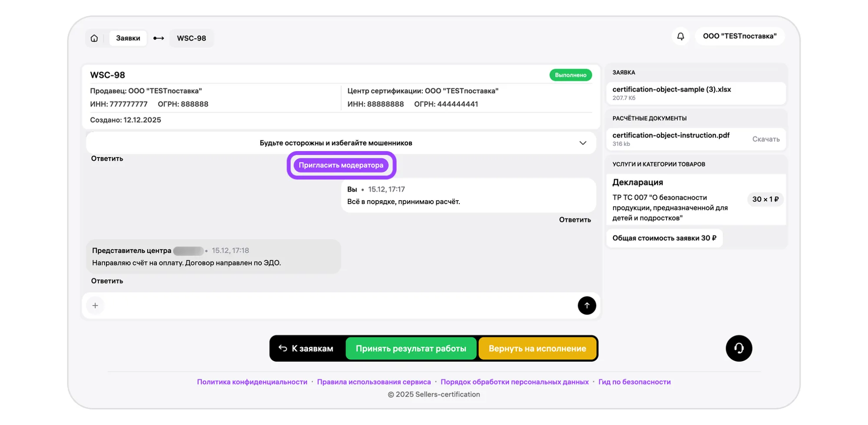Open Политика конфиденциальности link
Image resolution: width=868 pixels, height=425 pixels.
pos(252,382)
